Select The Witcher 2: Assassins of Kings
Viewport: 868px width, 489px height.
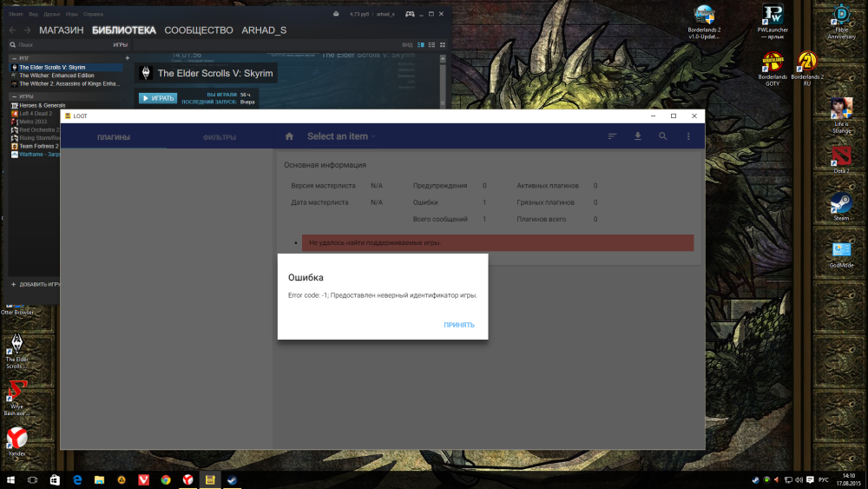pos(67,83)
